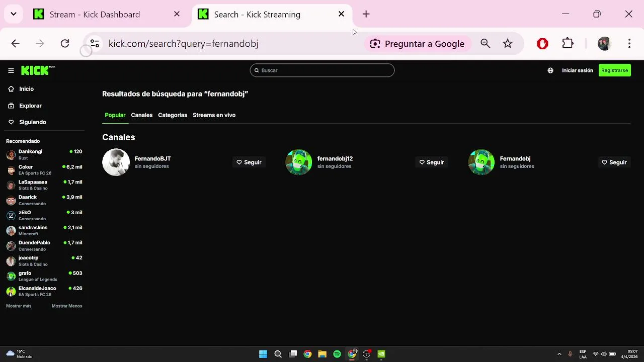Click League of Legends under grafo

pos(38,280)
